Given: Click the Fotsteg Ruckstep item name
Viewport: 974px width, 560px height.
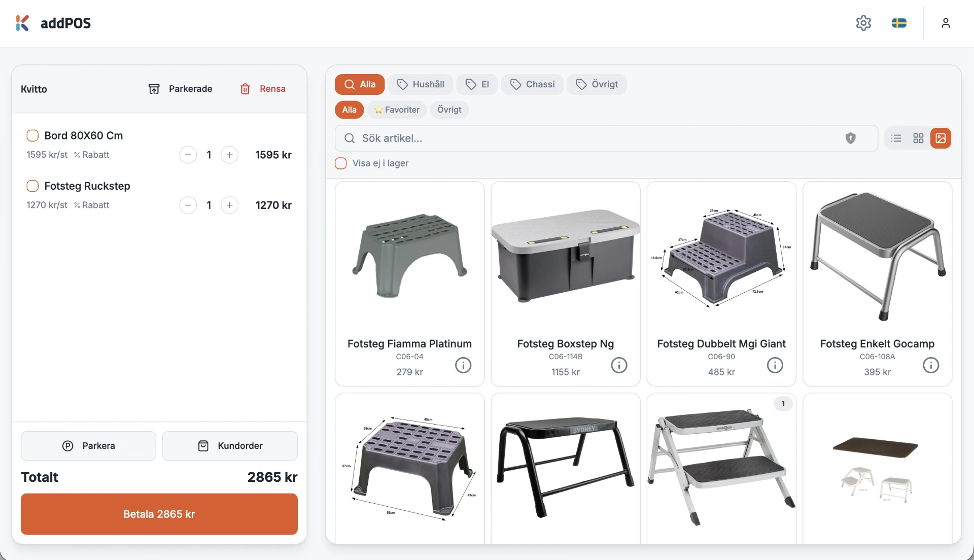Looking at the screenshot, I should (x=87, y=186).
